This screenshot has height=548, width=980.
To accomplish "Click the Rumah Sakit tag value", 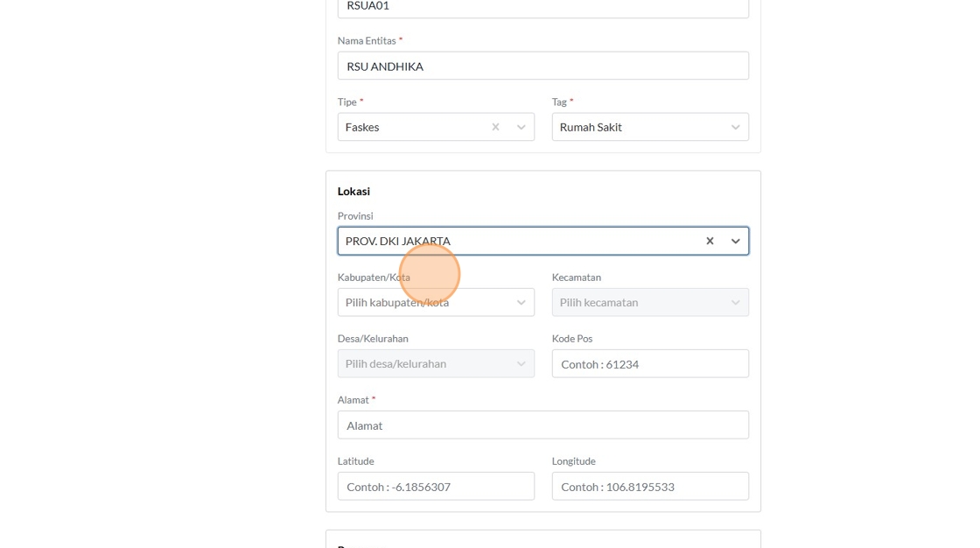I will point(591,127).
